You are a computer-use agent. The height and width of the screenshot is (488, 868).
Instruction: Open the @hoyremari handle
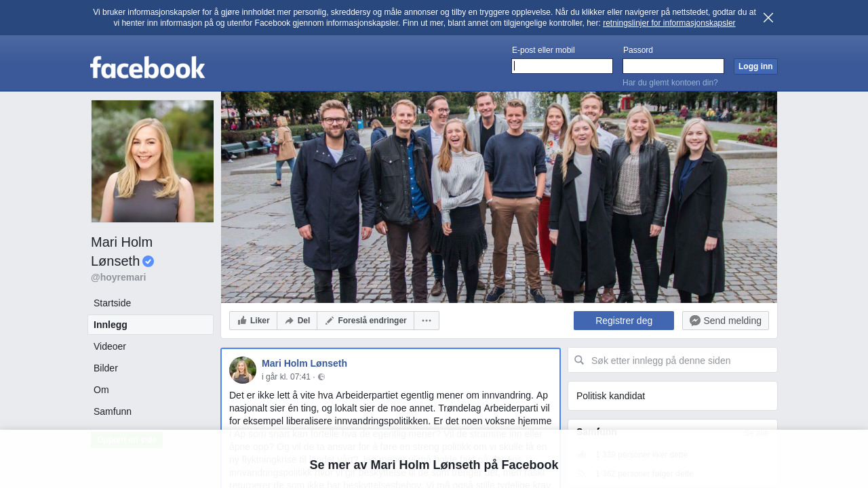pos(118,277)
